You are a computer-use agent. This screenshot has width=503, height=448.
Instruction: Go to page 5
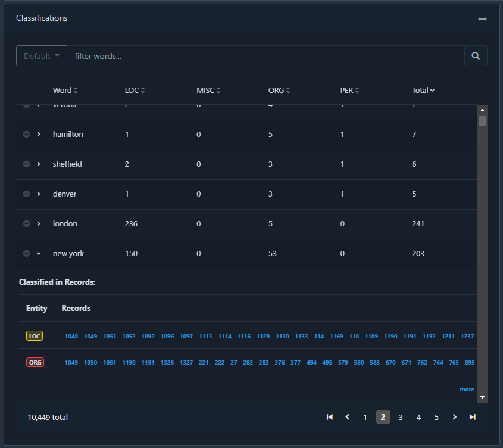click(x=436, y=417)
